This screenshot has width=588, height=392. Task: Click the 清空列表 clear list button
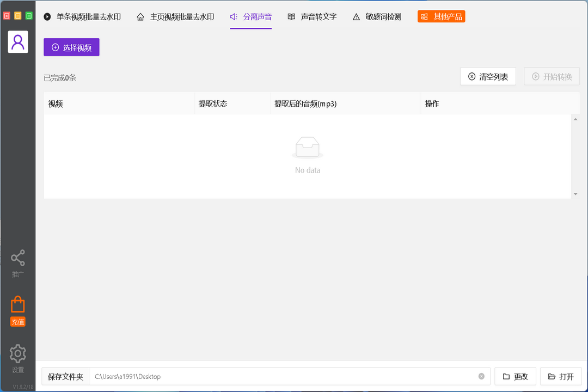(488, 76)
